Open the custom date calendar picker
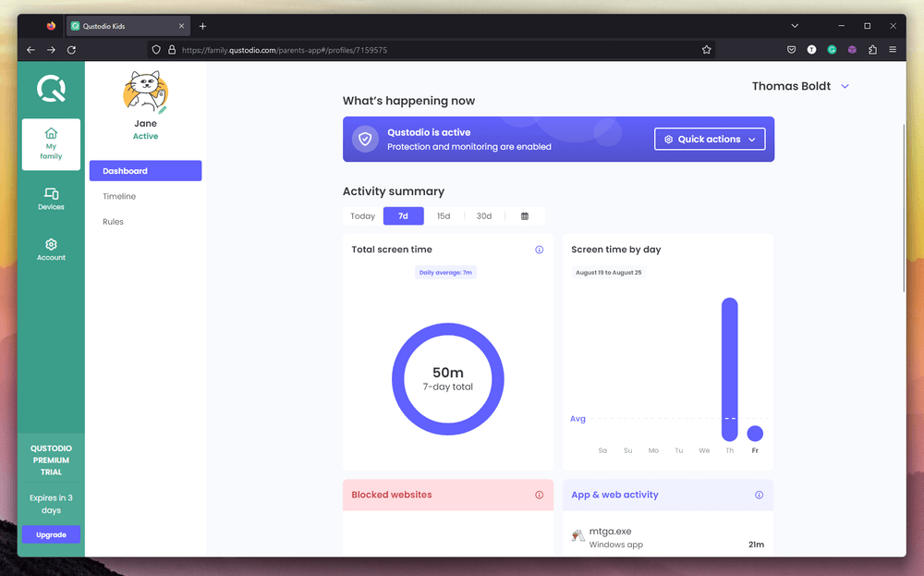Viewport: 924px width, 576px height. point(525,216)
